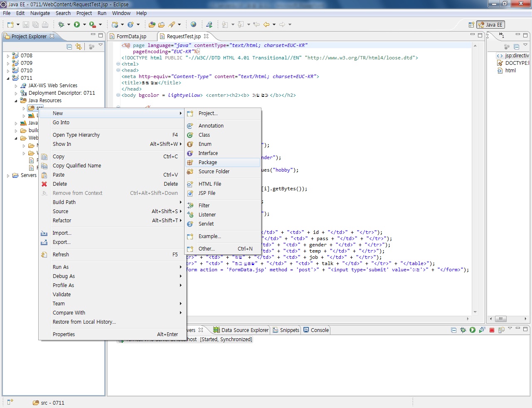Open the Navigate menu
The image size is (532, 408).
pos(40,13)
